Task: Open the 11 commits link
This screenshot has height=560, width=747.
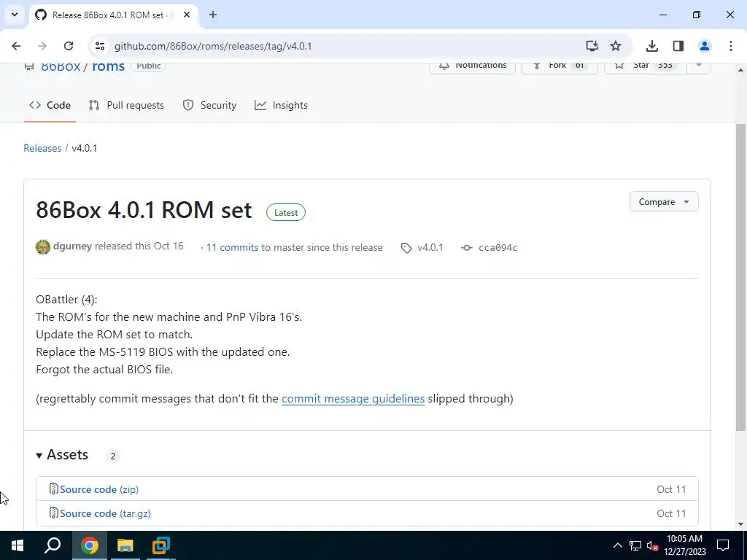Action: click(232, 248)
